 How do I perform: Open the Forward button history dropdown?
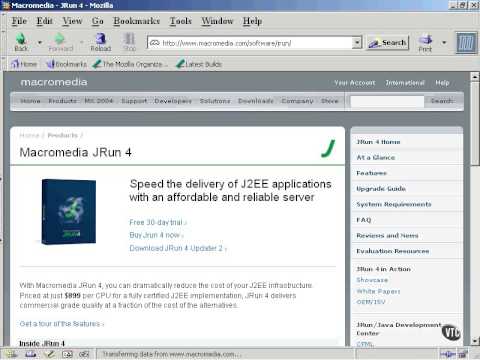point(81,42)
